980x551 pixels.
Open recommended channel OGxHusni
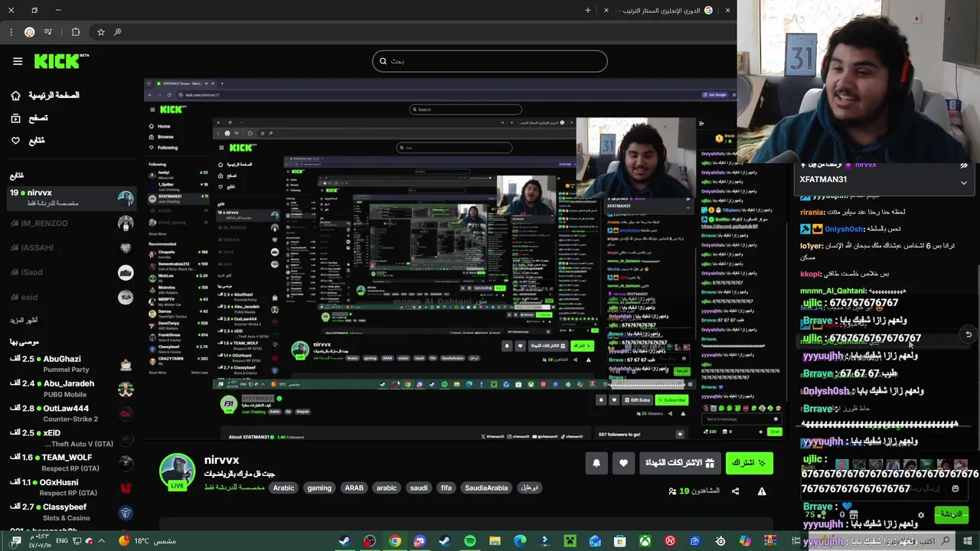point(72,487)
